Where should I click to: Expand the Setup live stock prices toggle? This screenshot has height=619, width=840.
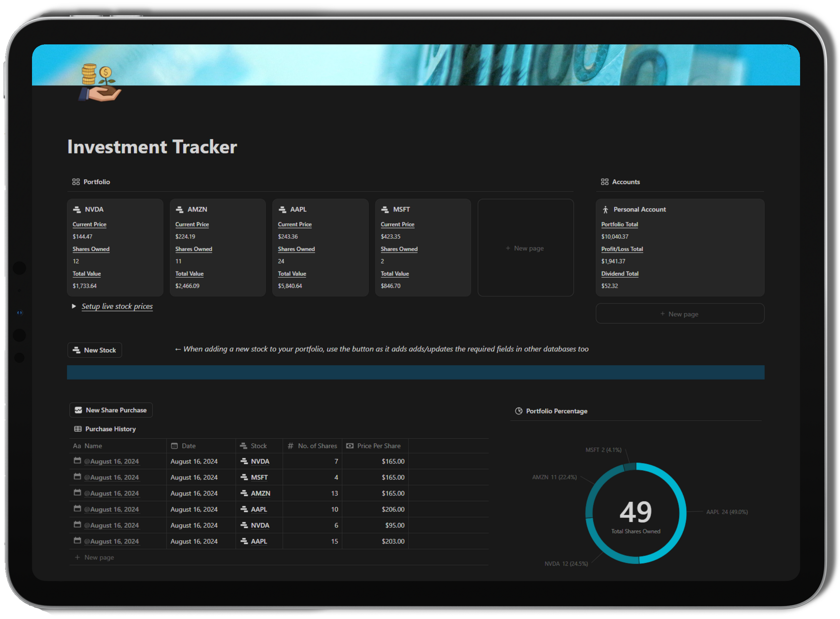(x=74, y=306)
